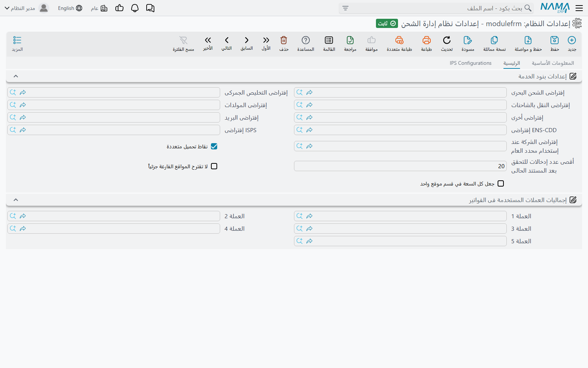The height and width of the screenshot is (368, 588).
Task: Click the حذف (Delete) trash icon
Action: [x=284, y=40]
